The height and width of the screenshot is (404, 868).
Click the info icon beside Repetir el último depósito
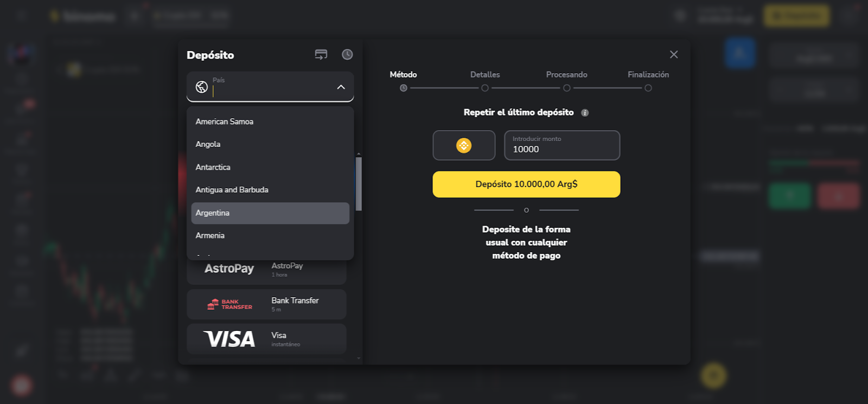coord(585,113)
